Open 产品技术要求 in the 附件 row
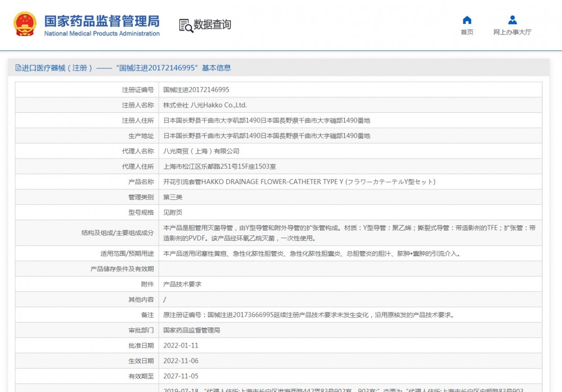The height and width of the screenshot is (392, 562). pyautogui.click(x=182, y=284)
